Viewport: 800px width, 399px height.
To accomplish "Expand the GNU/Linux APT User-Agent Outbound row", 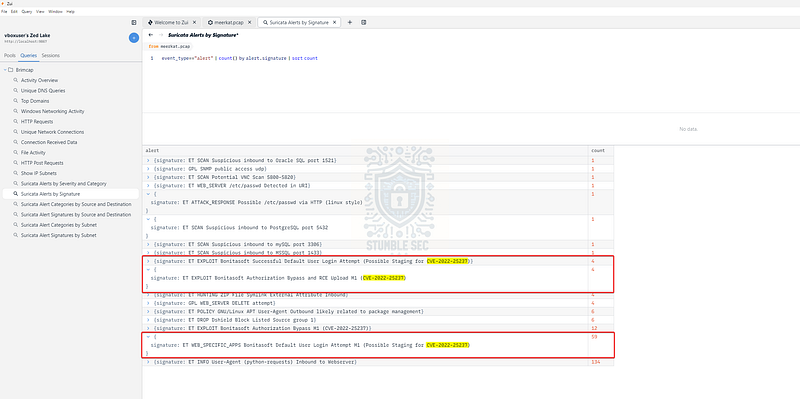I will pos(148,311).
